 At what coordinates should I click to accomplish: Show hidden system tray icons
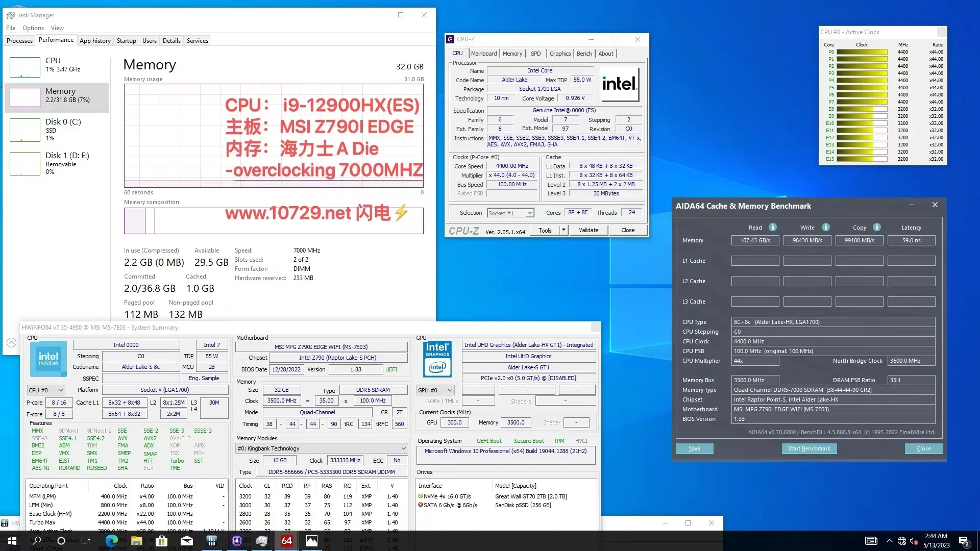pos(889,541)
